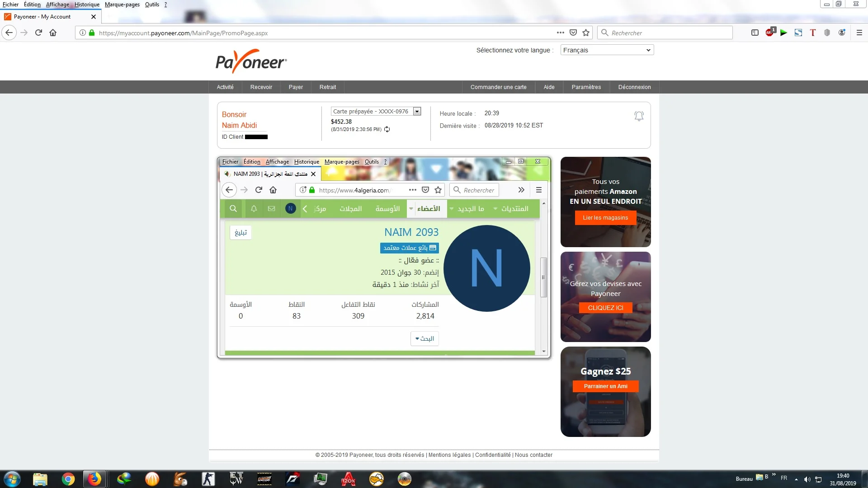Click the Lier les magasins button
868x488 pixels.
pos(605,218)
